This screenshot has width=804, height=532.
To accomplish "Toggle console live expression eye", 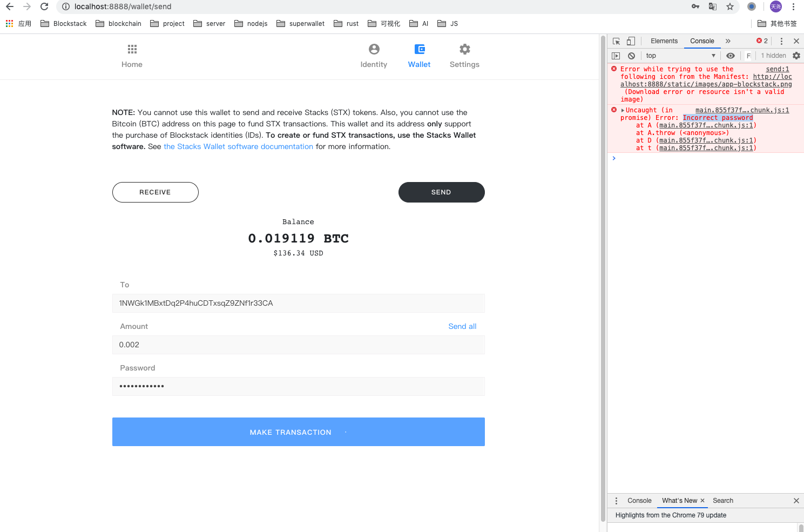I will [731, 56].
